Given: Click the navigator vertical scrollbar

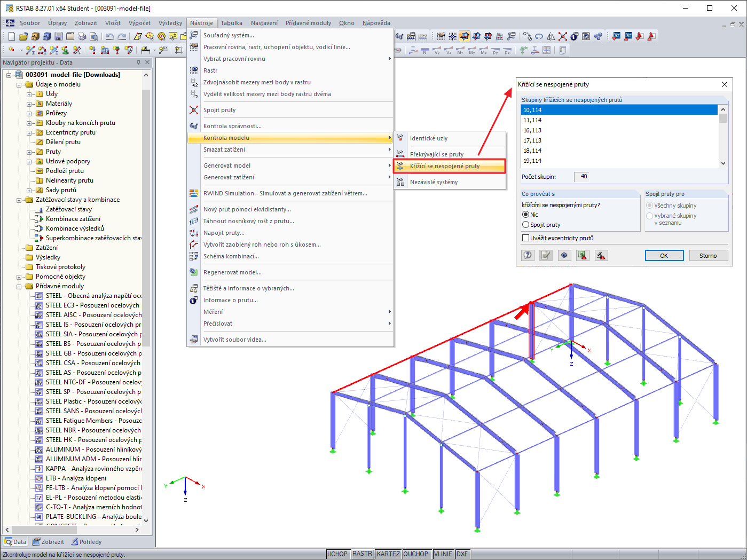Looking at the screenshot, I should [x=146, y=297].
